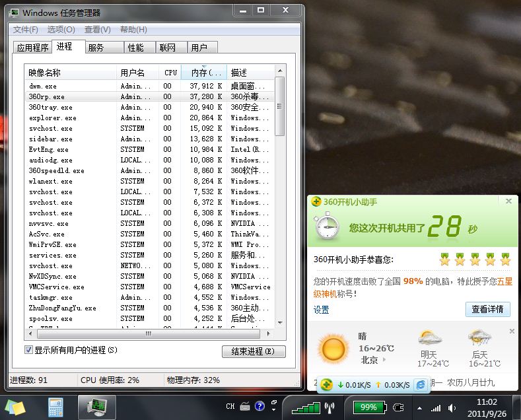Open the wireless network tray icon
The image size is (521, 420).
coord(330,407)
